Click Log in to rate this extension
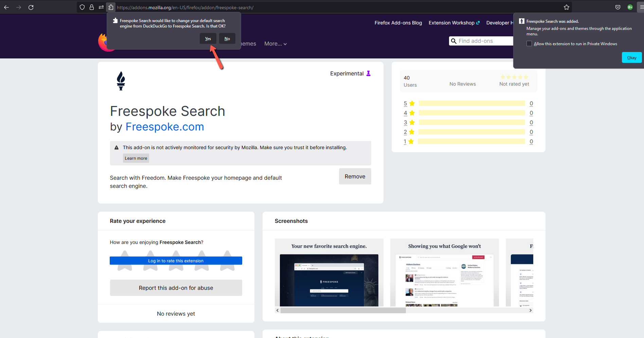The height and width of the screenshot is (338, 644). [x=176, y=261]
